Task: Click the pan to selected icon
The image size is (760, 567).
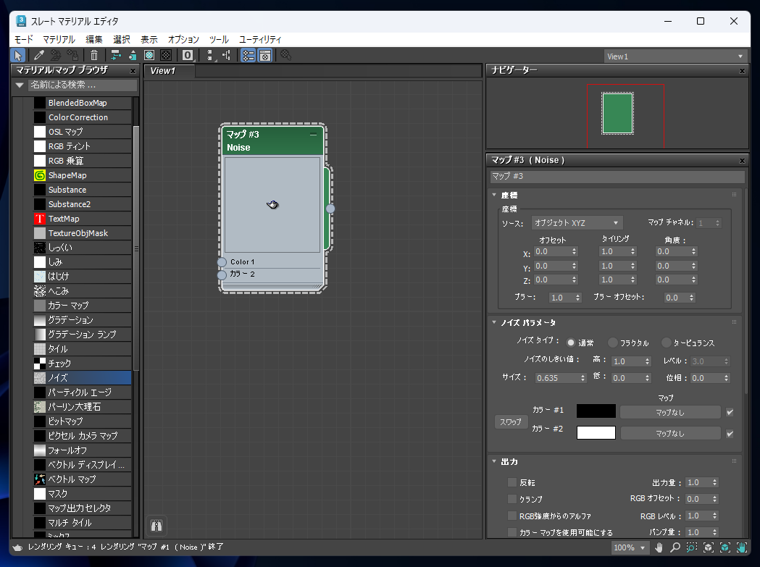Action: tap(742, 548)
